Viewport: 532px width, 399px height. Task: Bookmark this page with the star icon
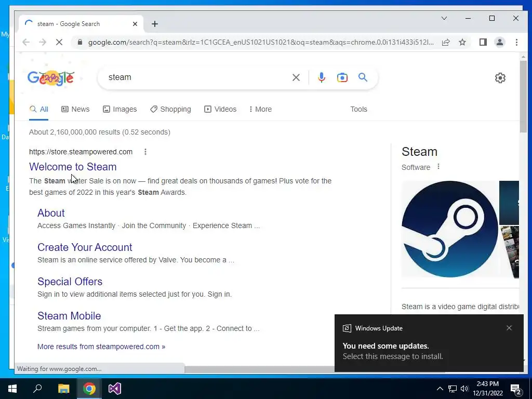tap(462, 42)
